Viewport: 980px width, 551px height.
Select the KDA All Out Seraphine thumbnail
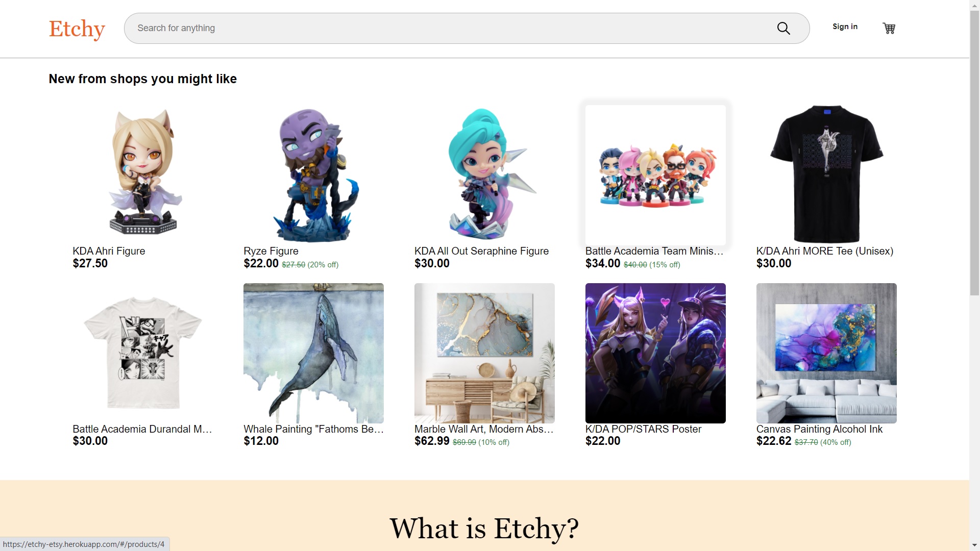pos(485,175)
